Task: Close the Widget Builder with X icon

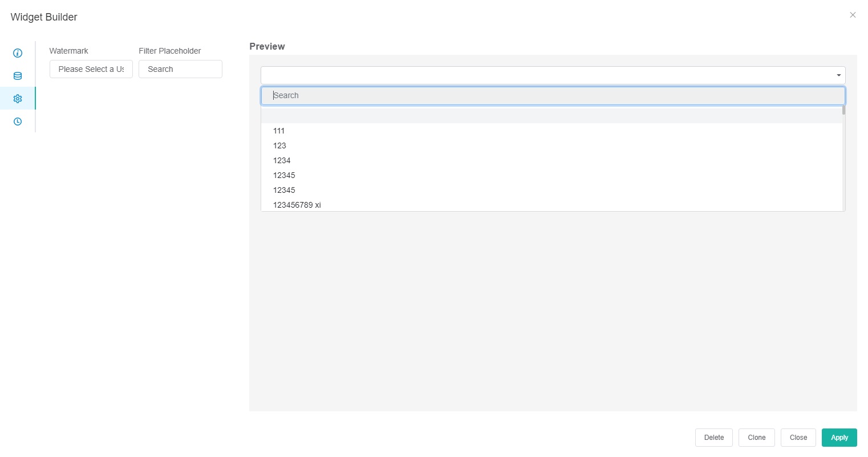Action: pyautogui.click(x=853, y=15)
